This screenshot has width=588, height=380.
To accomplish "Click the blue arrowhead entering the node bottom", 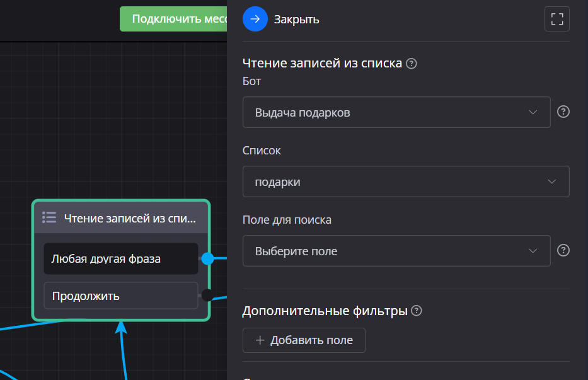I will (x=121, y=326).
